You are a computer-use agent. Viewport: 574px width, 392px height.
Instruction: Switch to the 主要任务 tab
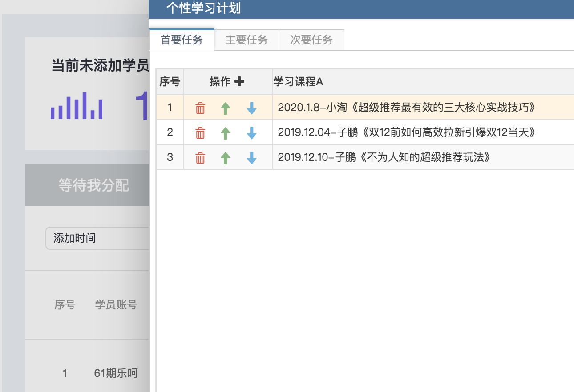coord(247,40)
